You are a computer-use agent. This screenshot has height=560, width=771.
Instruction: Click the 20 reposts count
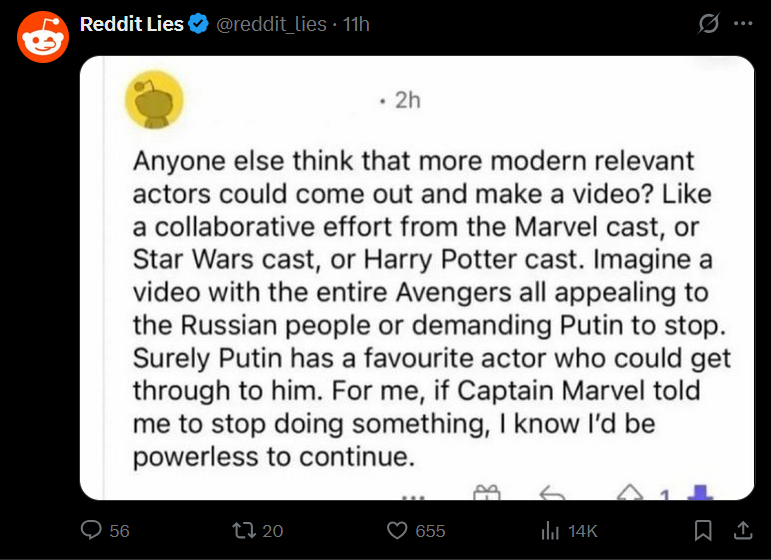tap(272, 531)
